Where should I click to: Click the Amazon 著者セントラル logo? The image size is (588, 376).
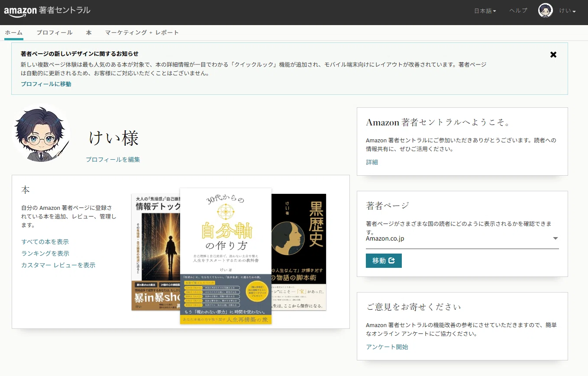coord(47,11)
